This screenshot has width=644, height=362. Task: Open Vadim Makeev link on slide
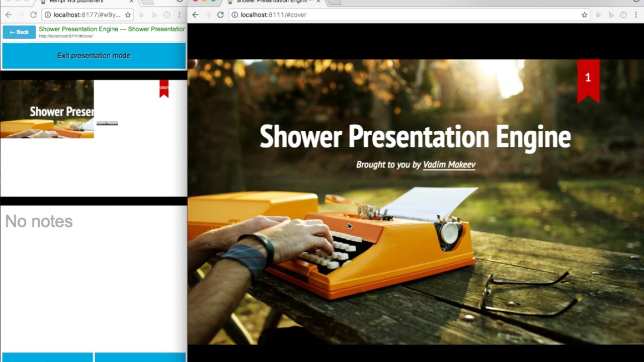tap(449, 164)
